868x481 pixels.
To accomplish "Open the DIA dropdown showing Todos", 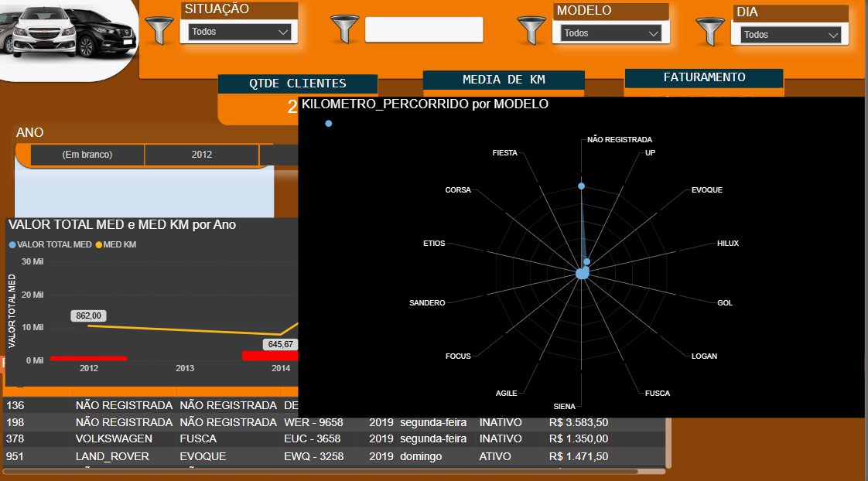I will click(x=791, y=35).
